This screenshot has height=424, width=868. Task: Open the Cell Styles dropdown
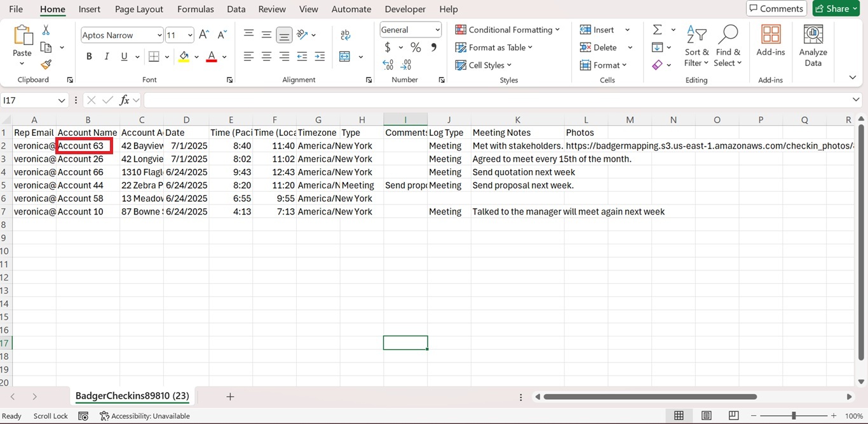[484, 65]
